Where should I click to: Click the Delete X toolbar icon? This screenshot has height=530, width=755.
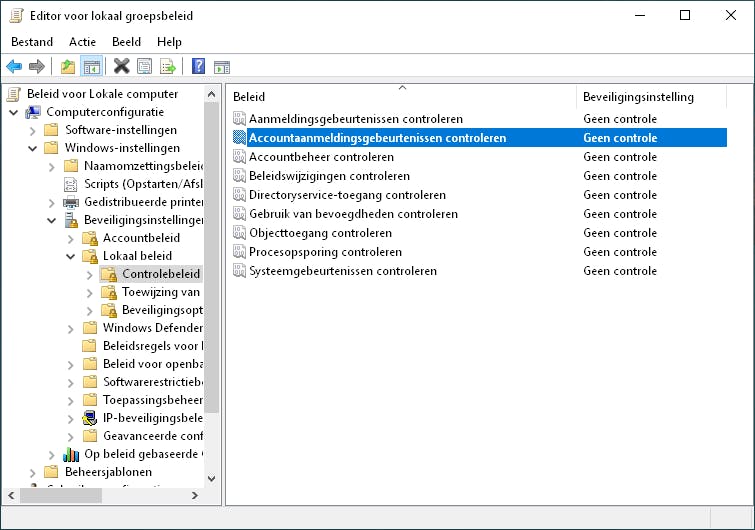(121, 66)
